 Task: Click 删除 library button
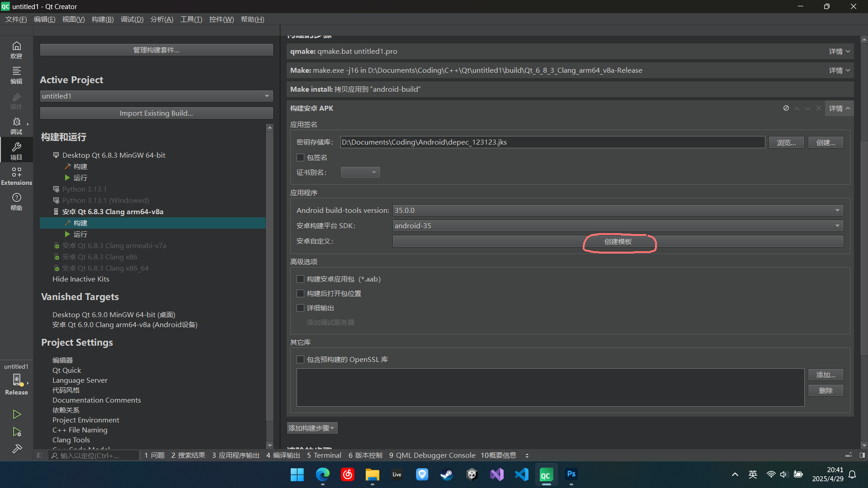[x=826, y=391]
